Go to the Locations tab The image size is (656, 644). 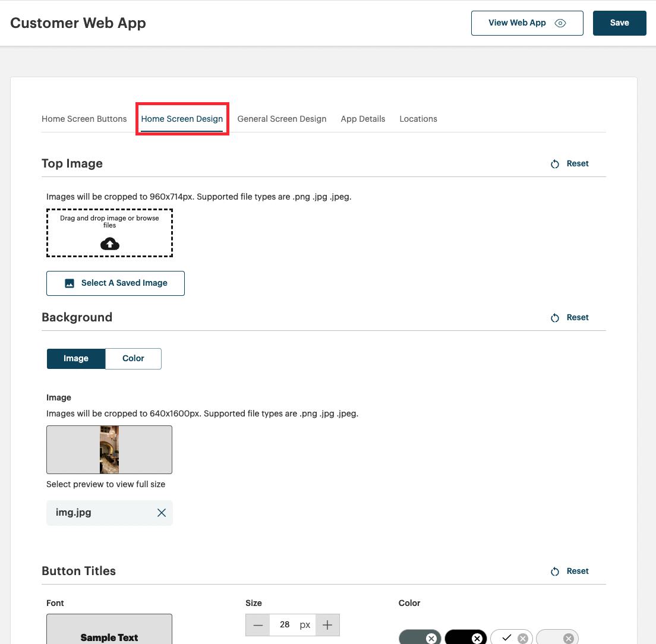(x=418, y=119)
